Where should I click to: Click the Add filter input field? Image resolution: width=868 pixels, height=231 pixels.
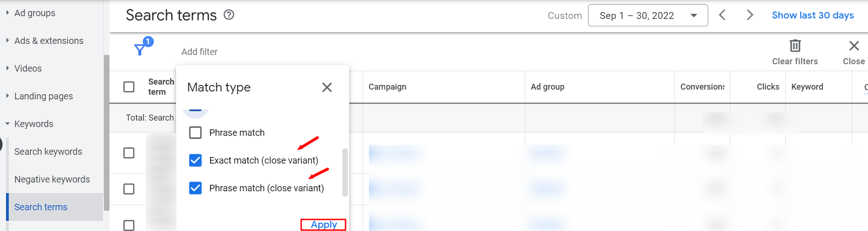coord(200,52)
